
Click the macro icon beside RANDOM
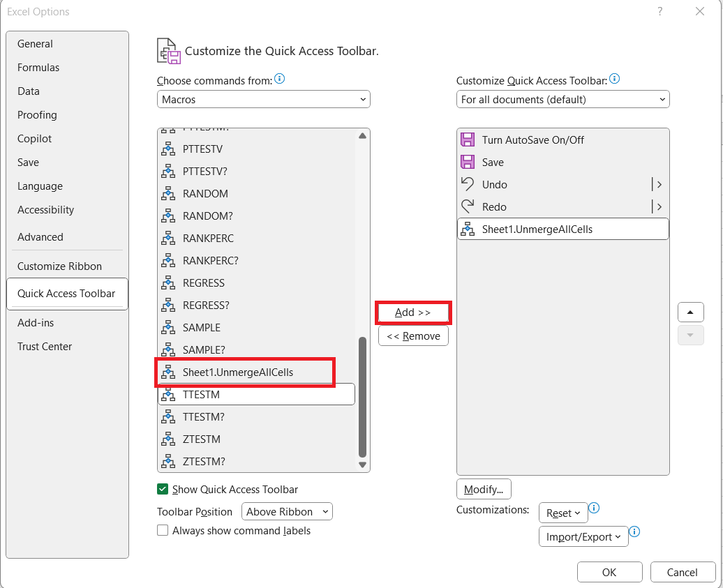point(168,193)
